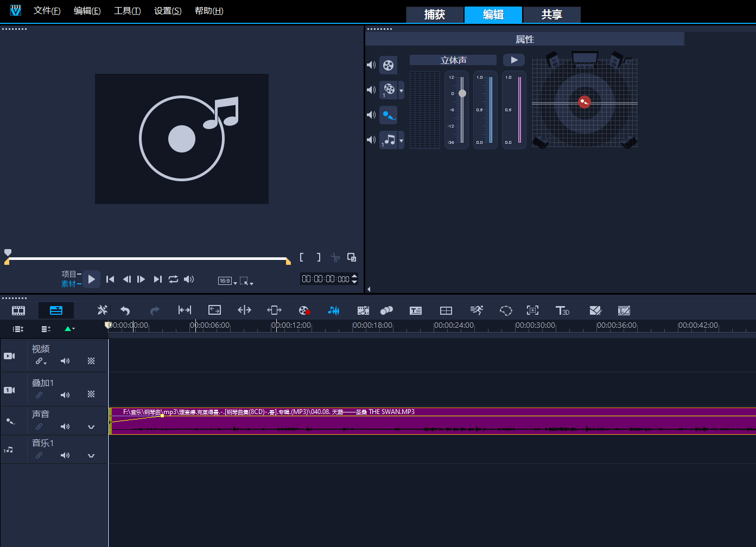
Task: Open the 3D title editor
Action: (x=562, y=310)
